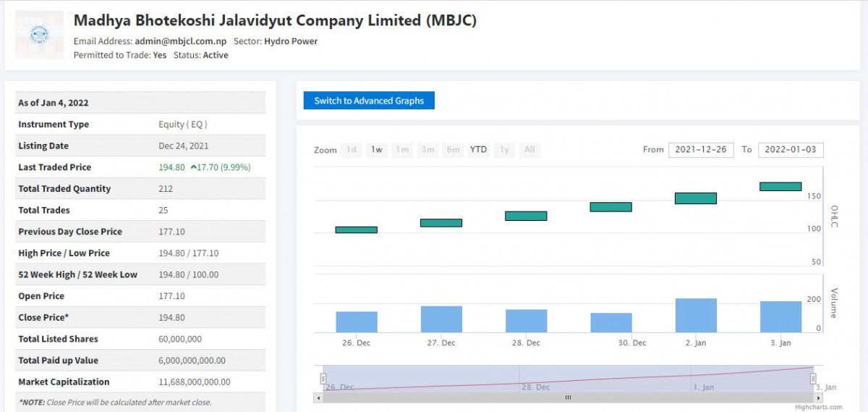The width and height of the screenshot is (868, 412).
Task: Select the 1w zoom range
Action: pos(377,150)
